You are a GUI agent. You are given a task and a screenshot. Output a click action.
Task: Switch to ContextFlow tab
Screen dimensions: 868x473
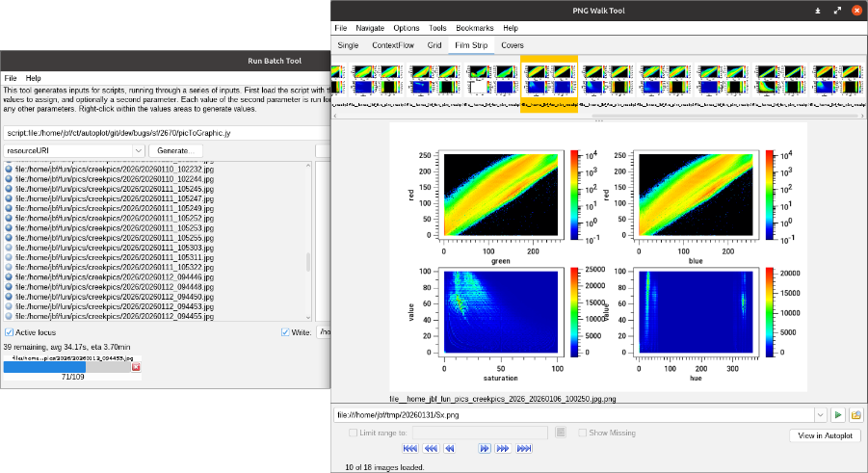(393, 45)
